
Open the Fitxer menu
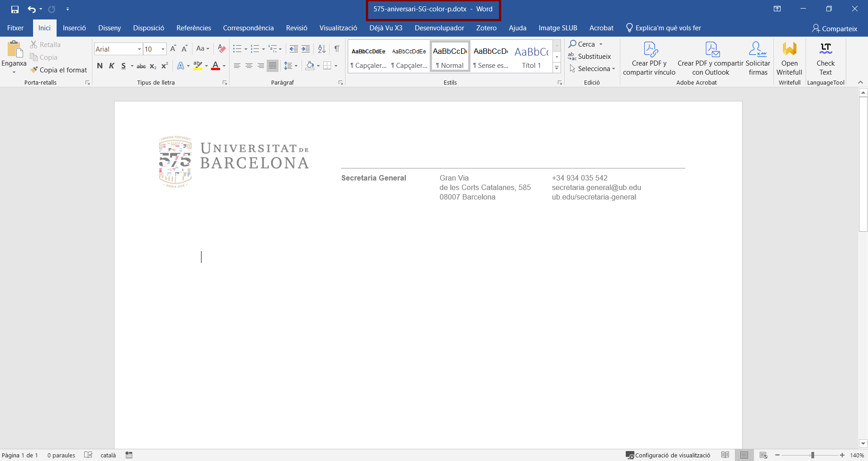coord(15,28)
